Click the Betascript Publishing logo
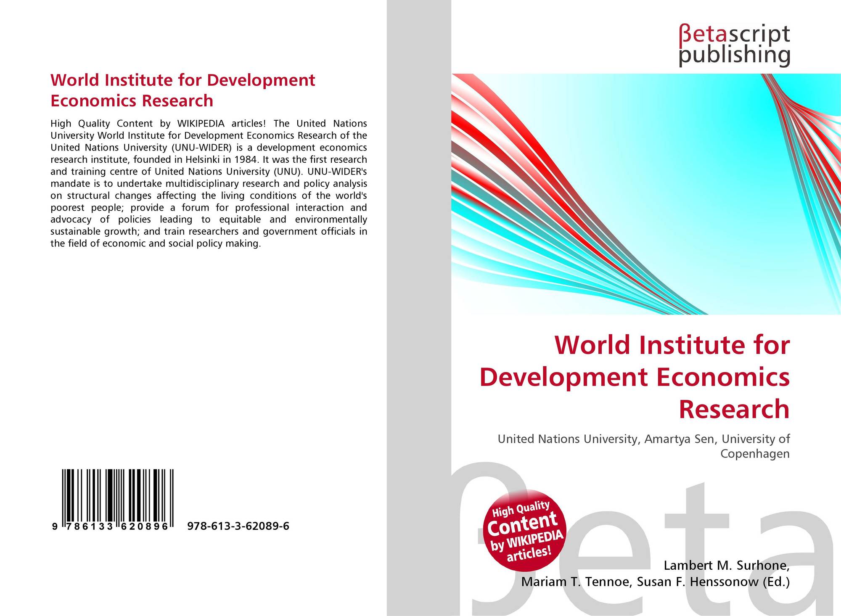 coord(734,45)
